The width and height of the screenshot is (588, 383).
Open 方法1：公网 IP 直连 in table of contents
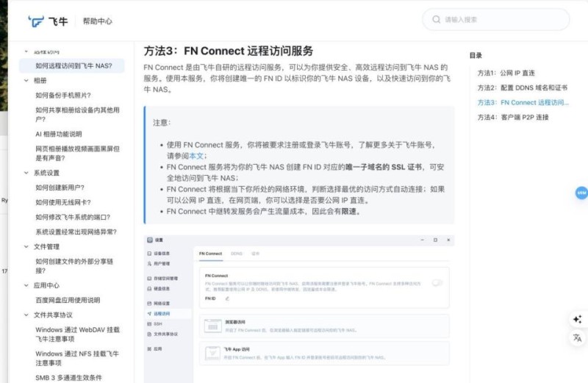click(506, 74)
